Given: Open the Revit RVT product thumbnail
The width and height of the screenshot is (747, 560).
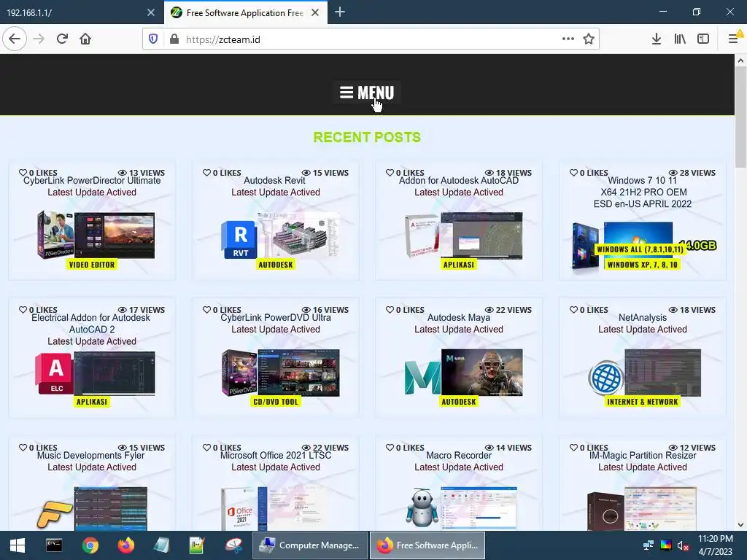Looking at the screenshot, I should point(280,235).
